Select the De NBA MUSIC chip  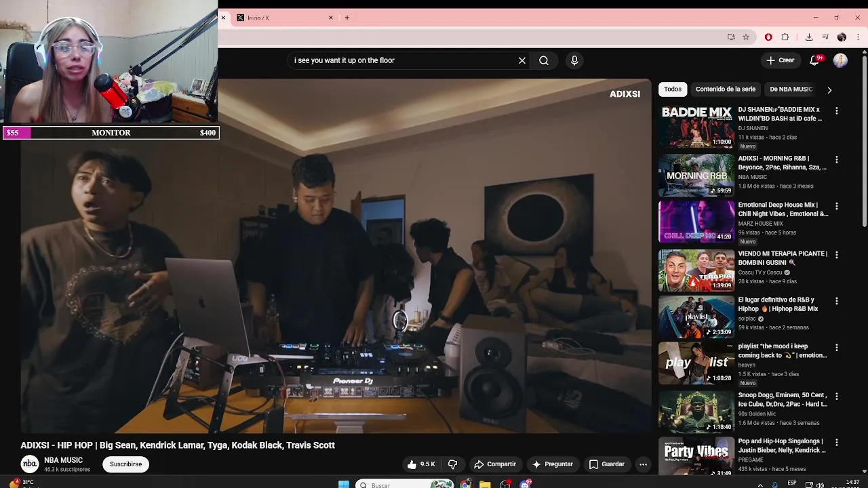pyautogui.click(x=791, y=89)
